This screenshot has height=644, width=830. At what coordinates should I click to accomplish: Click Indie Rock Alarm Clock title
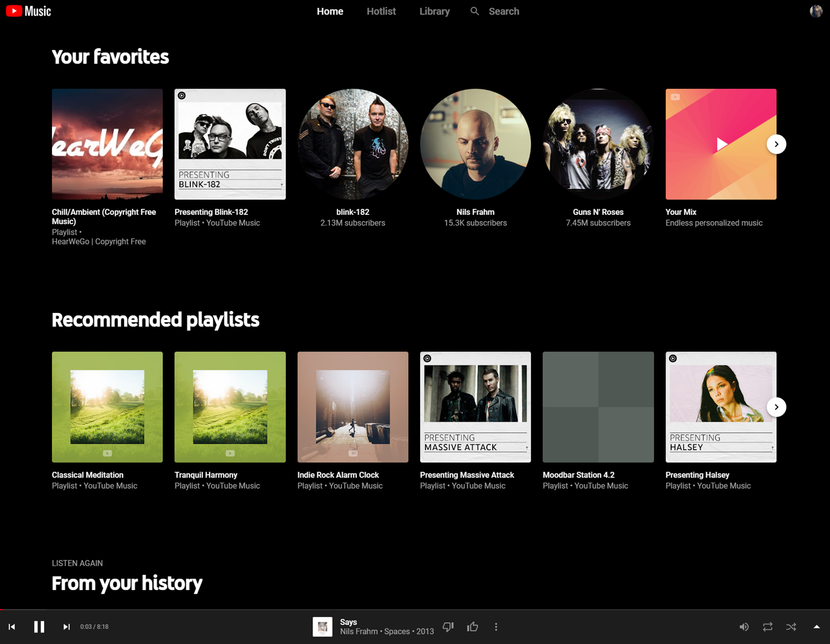pos(338,475)
